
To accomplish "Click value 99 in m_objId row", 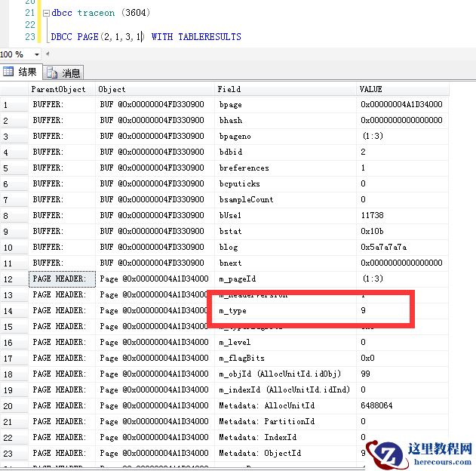I will click(402, 374).
